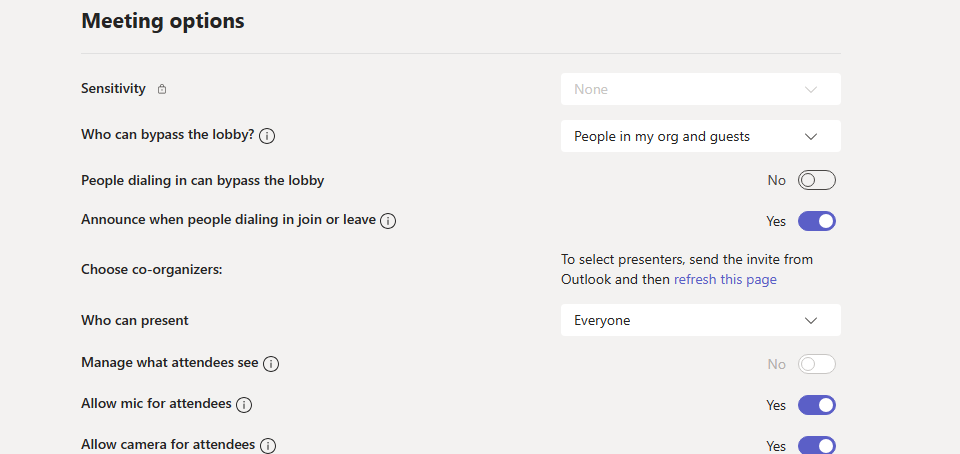
Task: Turn off Announce when people join or leave
Action: coord(816,221)
